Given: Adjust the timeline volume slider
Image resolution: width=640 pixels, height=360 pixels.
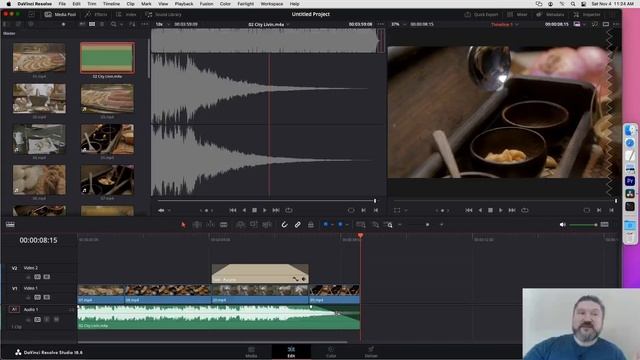Looking at the screenshot, I should click(583, 224).
